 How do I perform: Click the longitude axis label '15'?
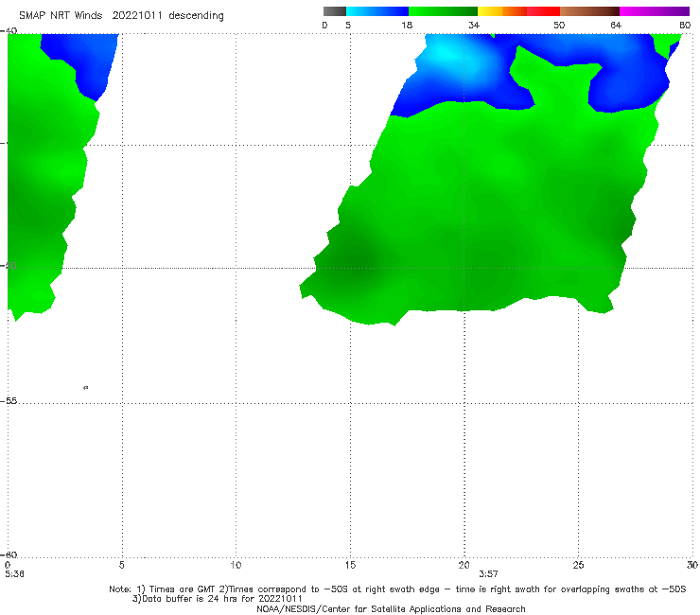350,566
